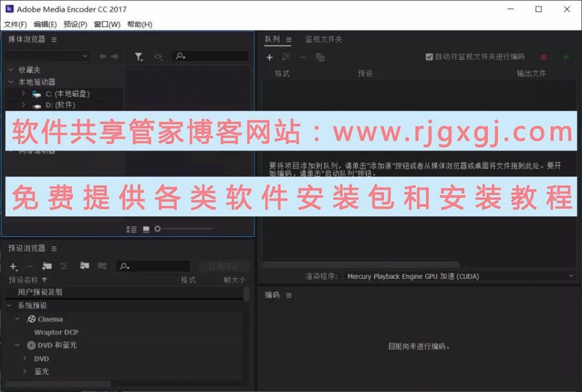Image resolution: width=582 pixels, height=392 pixels.
Task: Open the 编码 panel menu icon
Action: click(x=289, y=295)
